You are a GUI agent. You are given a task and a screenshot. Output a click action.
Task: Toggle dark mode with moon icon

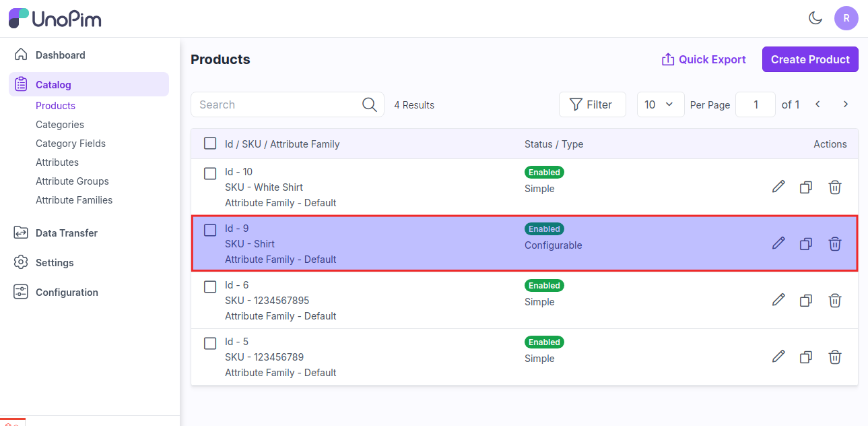(815, 18)
